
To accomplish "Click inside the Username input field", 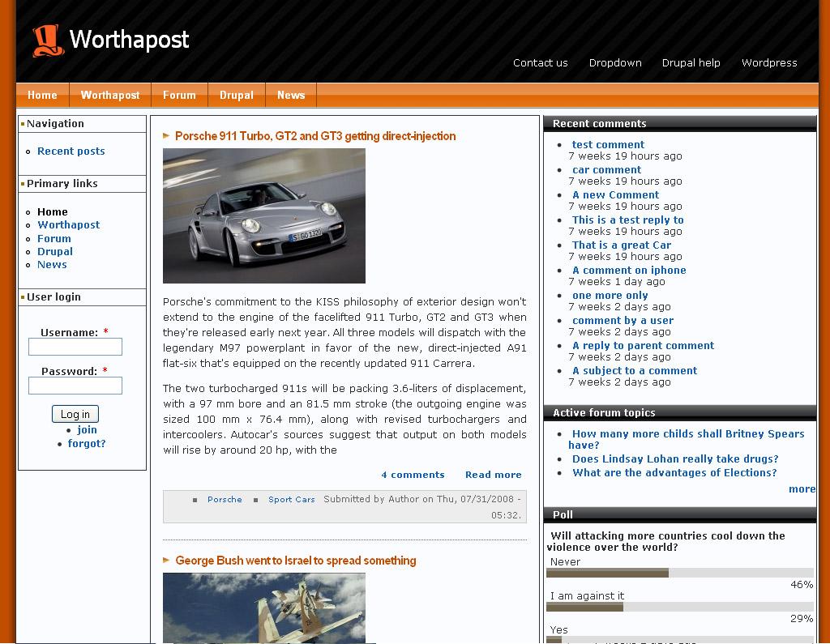I will click(x=75, y=346).
